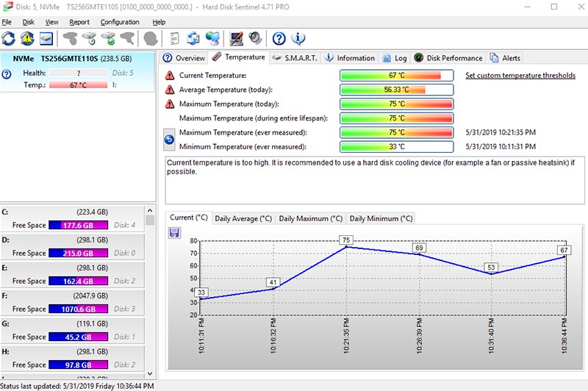This screenshot has width=588, height=391.
Task: Open the Report menu
Action: click(x=79, y=22)
